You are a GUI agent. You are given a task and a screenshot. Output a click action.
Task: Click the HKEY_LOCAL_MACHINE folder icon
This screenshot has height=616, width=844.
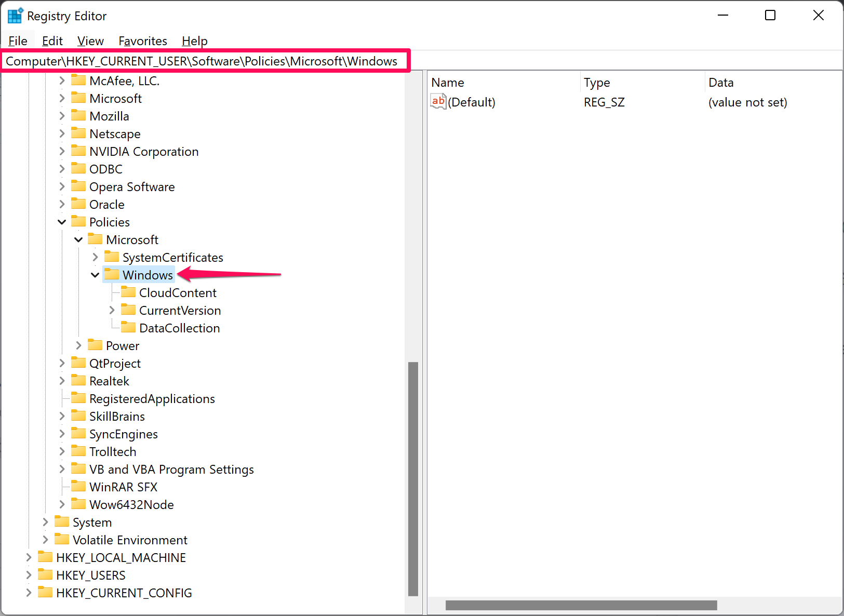click(x=45, y=557)
